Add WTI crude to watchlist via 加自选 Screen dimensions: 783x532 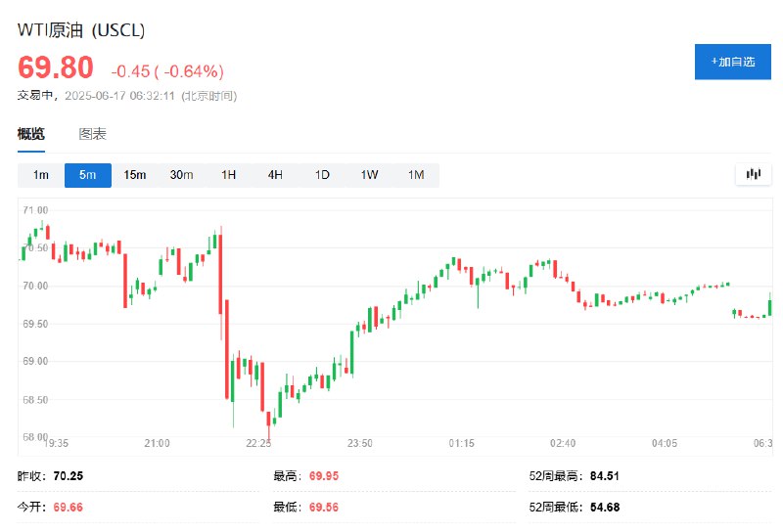click(x=732, y=62)
